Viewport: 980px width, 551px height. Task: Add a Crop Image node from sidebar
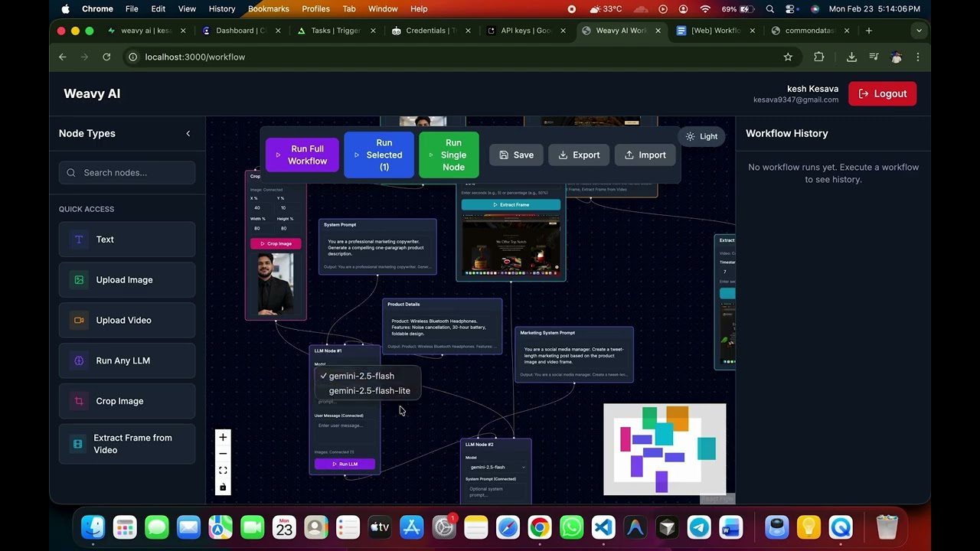click(127, 401)
